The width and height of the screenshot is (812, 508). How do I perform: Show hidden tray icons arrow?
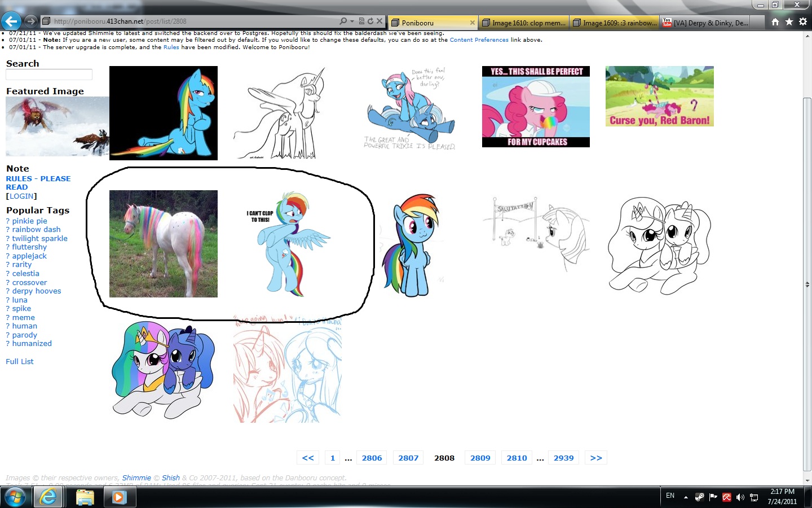click(686, 497)
